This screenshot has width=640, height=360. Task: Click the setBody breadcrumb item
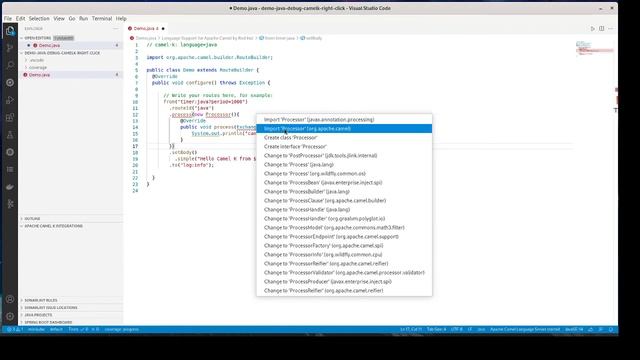click(313, 38)
